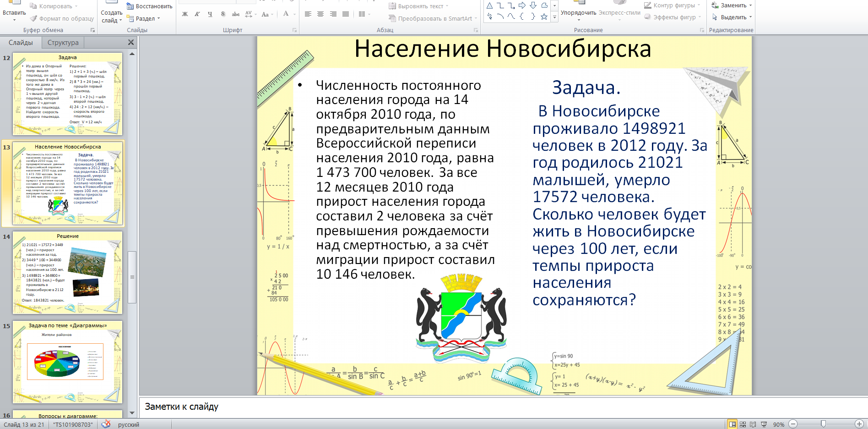Insert the five-point star shape
This screenshot has width=868, height=429.
point(544,16)
